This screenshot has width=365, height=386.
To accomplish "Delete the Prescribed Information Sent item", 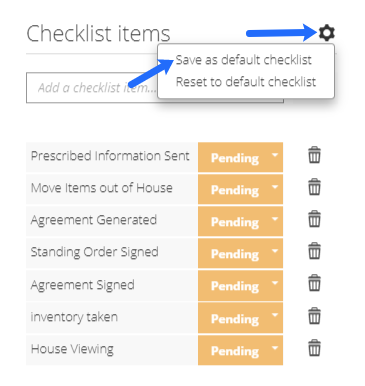I will (x=314, y=155).
